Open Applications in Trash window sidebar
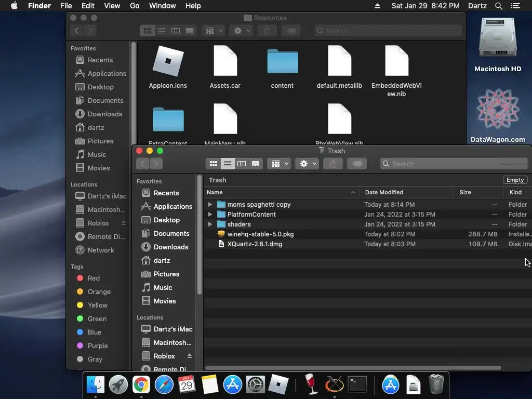 [x=167, y=207]
